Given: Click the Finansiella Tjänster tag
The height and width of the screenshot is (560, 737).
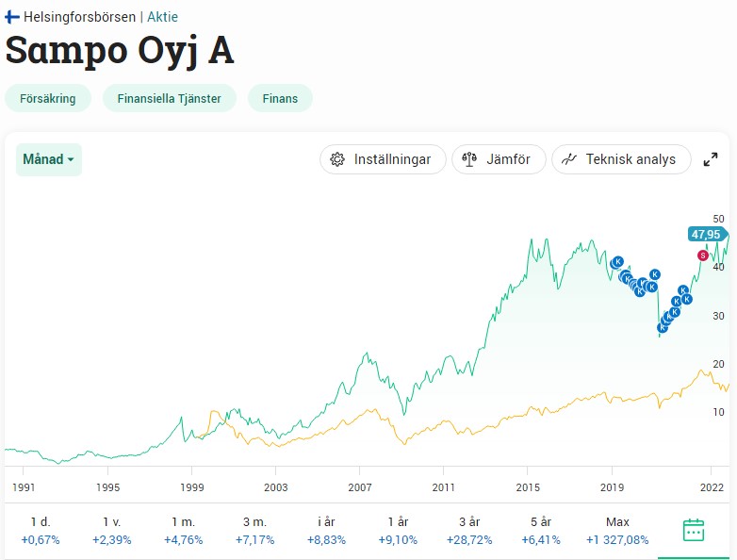Looking at the screenshot, I should [x=170, y=98].
